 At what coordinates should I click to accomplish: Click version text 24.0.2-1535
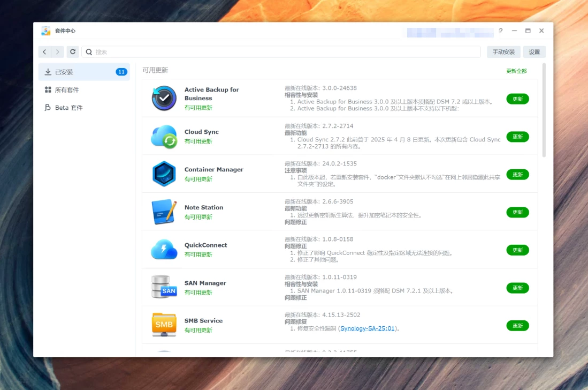click(x=339, y=163)
